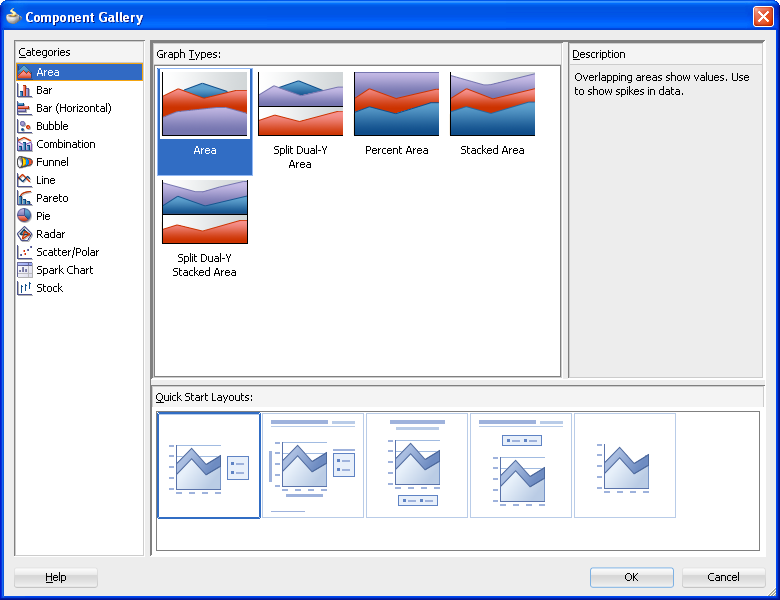Select layout with graph only, no legend
The height and width of the screenshot is (600, 780).
[625, 466]
